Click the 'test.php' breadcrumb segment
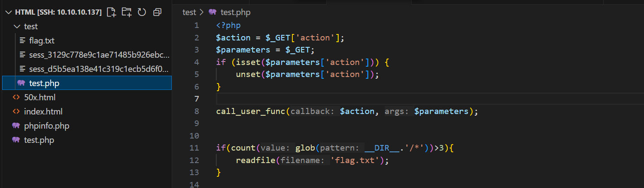 (x=235, y=12)
